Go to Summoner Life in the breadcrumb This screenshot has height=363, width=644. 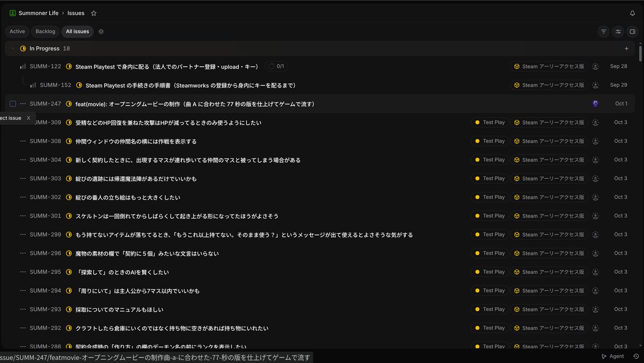pyautogui.click(x=39, y=13)
